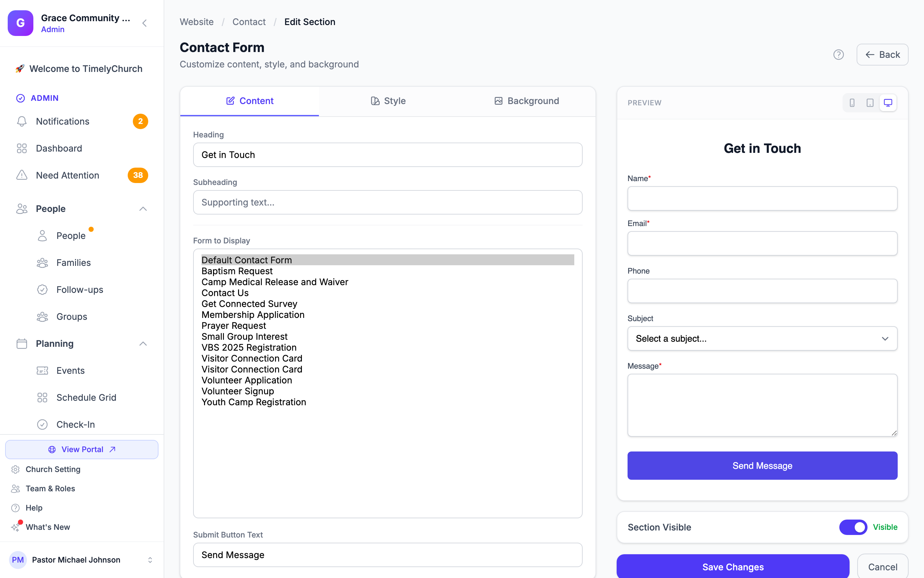
Task: Switch preview to tablet device icon
Action: (x=870, y=103)
